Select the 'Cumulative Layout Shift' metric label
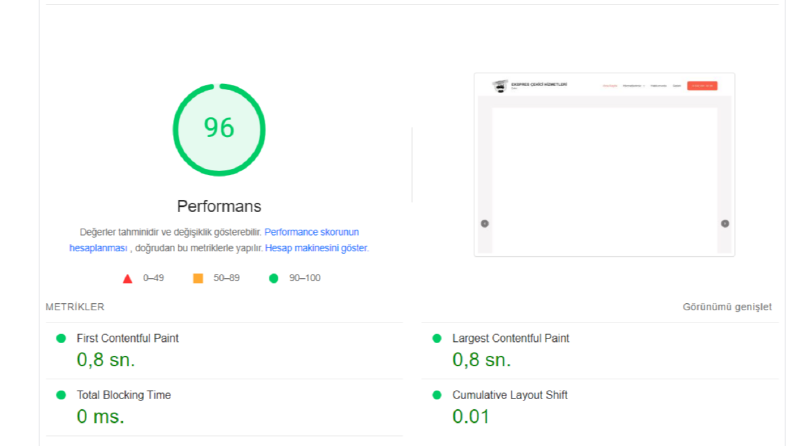793x446 pixels. (x=510, y=395)
